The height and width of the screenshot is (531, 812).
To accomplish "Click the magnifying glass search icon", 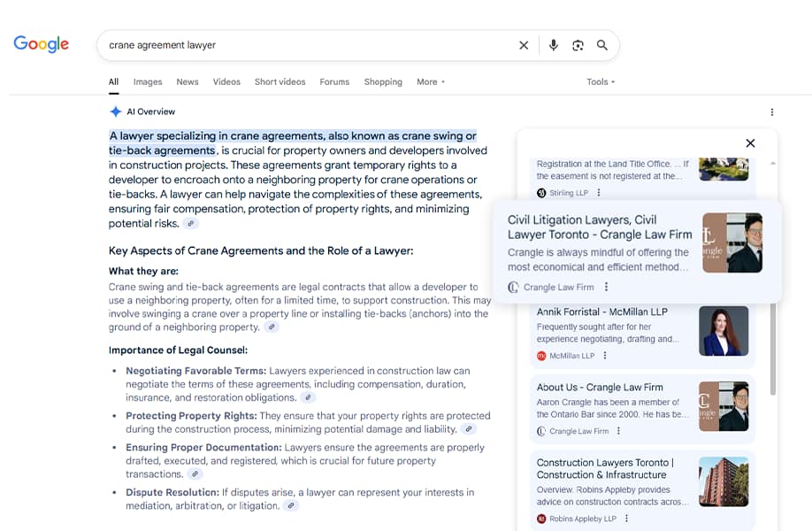I will pos(602,45).
